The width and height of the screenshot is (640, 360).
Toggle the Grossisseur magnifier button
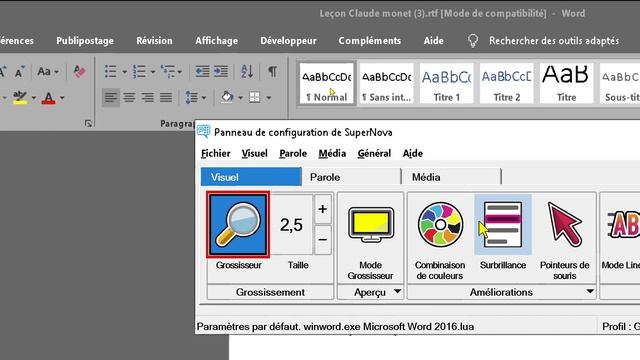coord(238,224)
